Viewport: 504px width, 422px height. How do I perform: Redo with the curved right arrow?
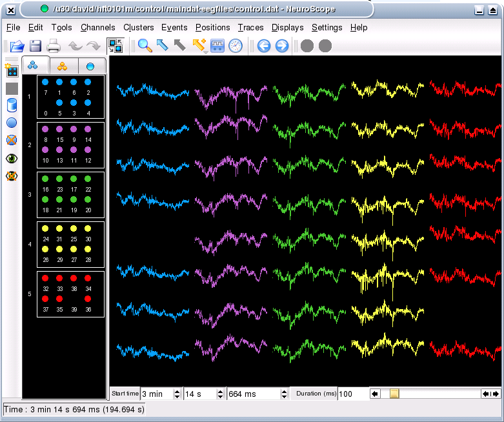tap(94, 46)
